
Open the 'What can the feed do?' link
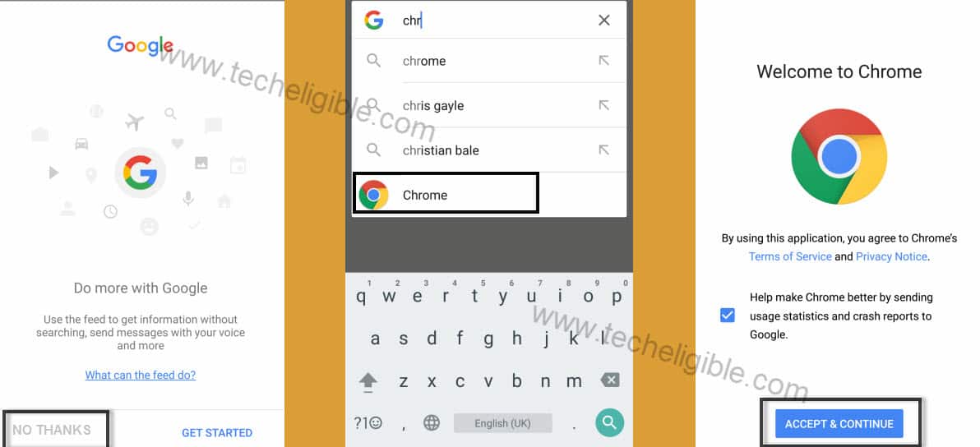coord(141,376)
